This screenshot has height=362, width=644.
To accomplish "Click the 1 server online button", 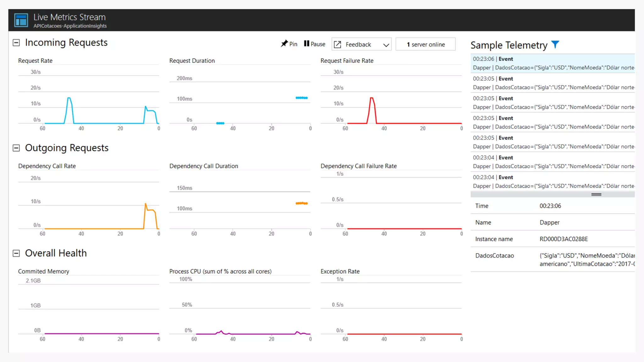I will 425,44.
